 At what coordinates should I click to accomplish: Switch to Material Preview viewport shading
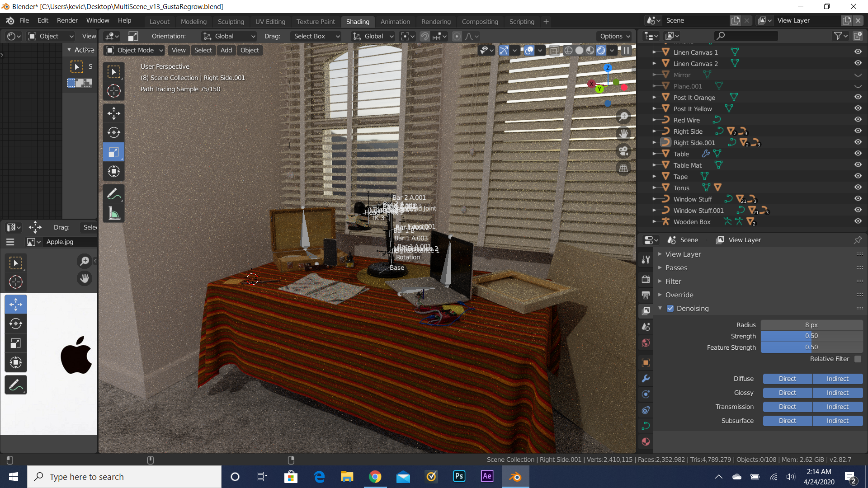click(x=590, y=50)
